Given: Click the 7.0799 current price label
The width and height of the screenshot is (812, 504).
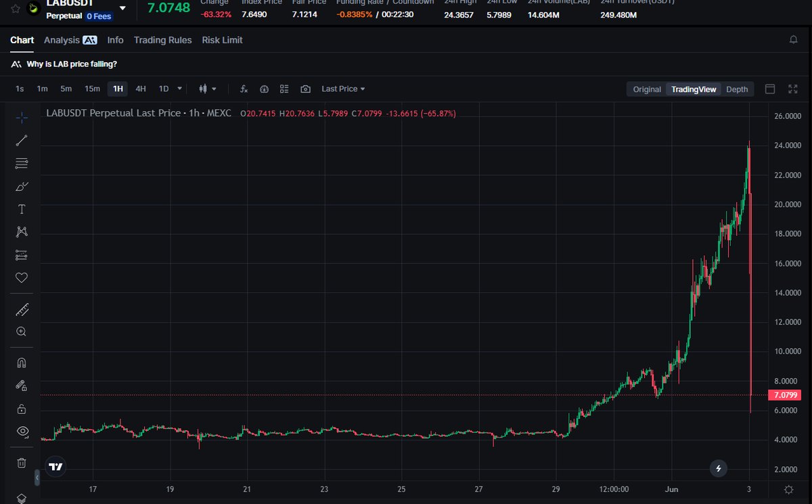Looking at the screenshot, I should (785, 395).
